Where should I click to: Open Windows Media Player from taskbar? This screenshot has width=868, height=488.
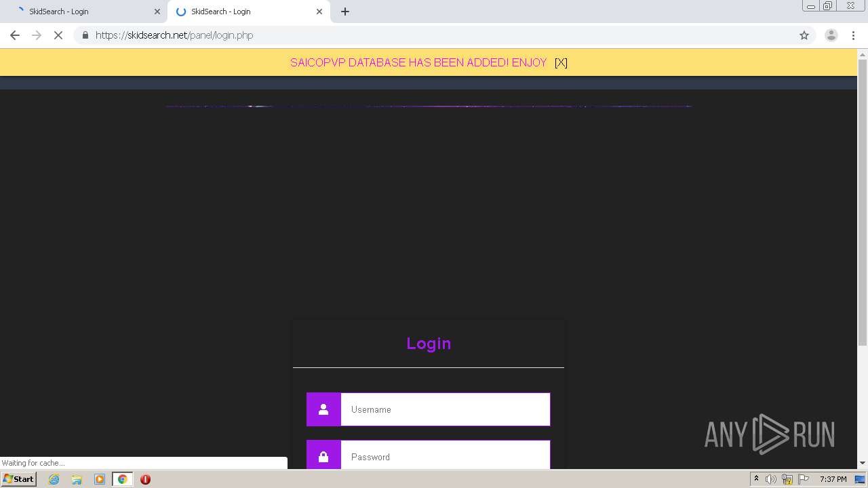pyautogui.click(x=100, y=479)
